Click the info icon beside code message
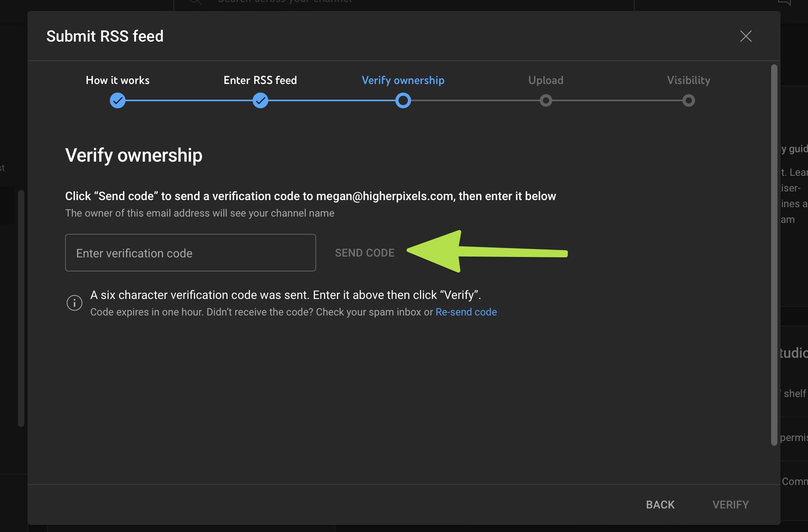Screen dimensions: 808x532 (75, 303)
